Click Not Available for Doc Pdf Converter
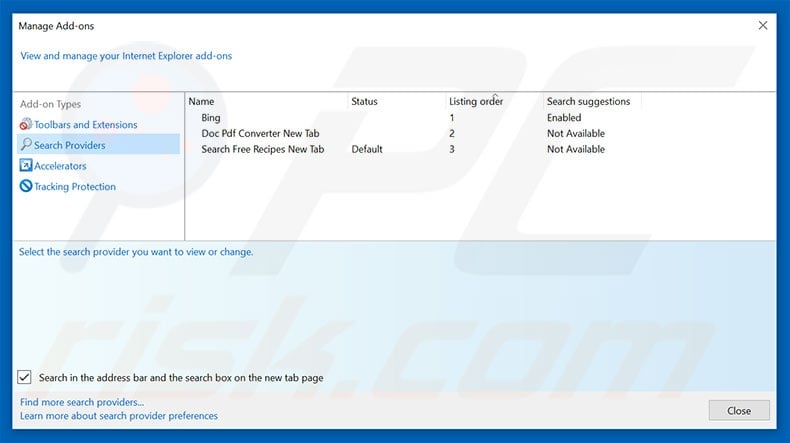This screenshot has width=790, height=443. [x=576, y=134]
